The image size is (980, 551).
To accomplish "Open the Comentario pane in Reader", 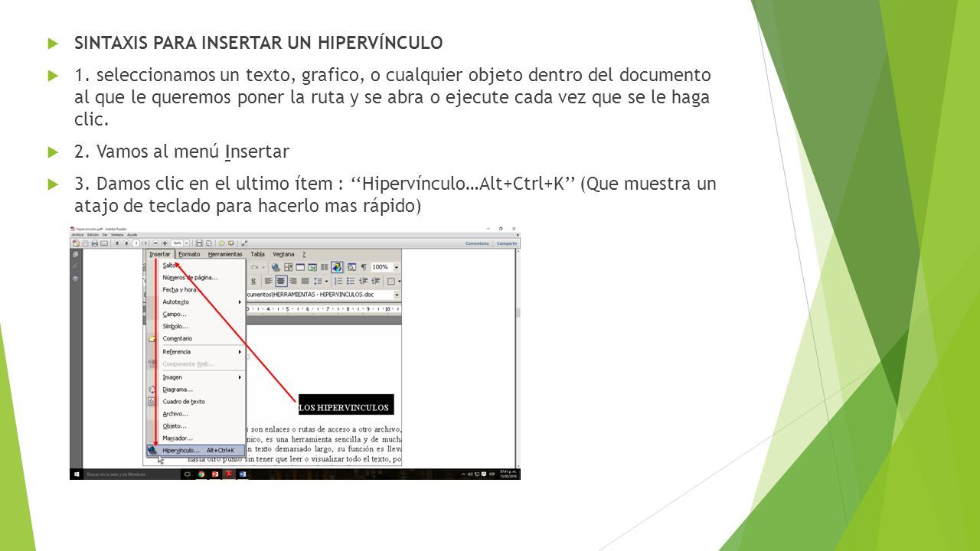I will point(478,243).
